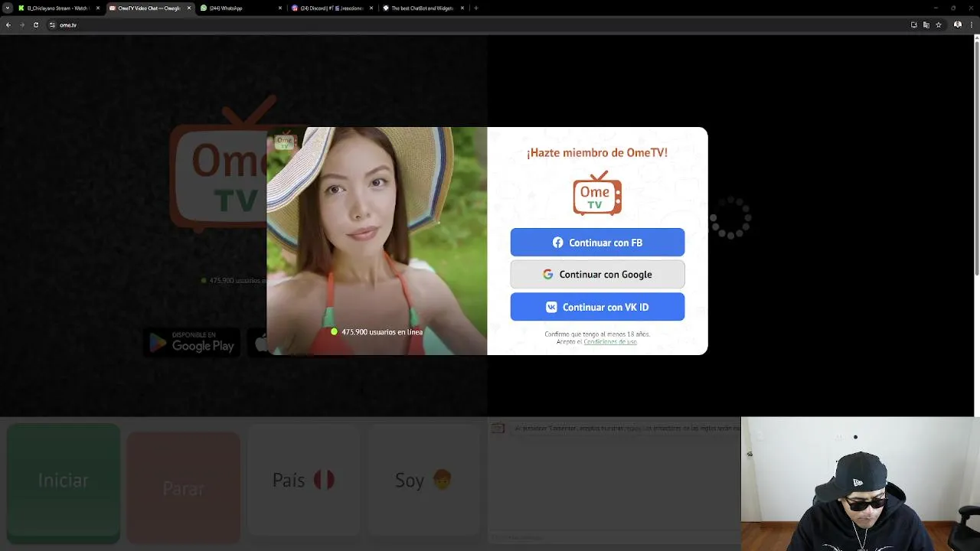Go forward in browser history
Viewport: 980px width, 551px height.
click(22, 24)
